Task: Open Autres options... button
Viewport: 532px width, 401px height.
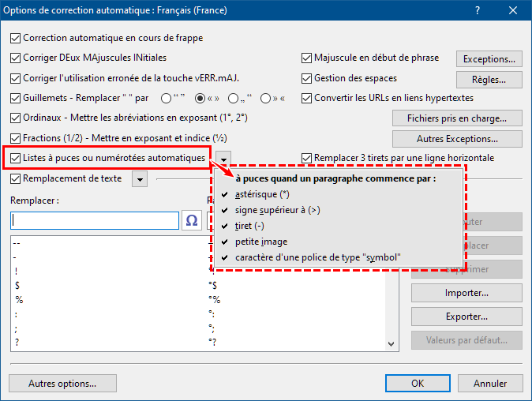Action: coord(62,384)
